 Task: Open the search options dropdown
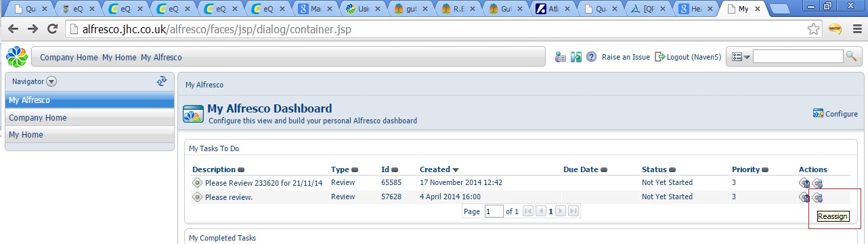(x=741, y=57)
